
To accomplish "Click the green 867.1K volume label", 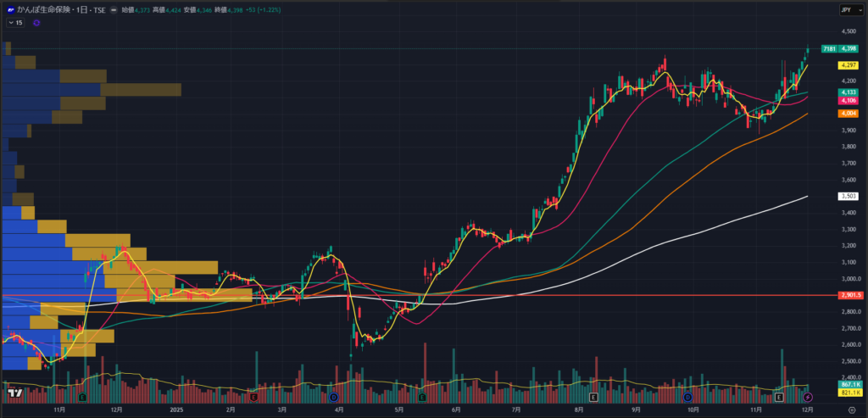I will (848, 385).
